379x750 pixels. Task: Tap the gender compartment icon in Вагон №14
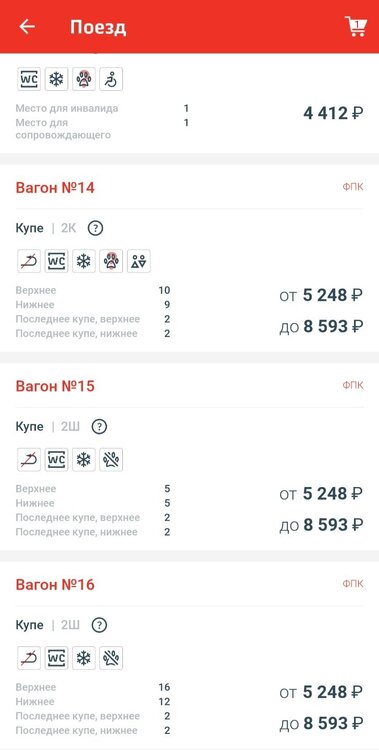pos(139,261)
